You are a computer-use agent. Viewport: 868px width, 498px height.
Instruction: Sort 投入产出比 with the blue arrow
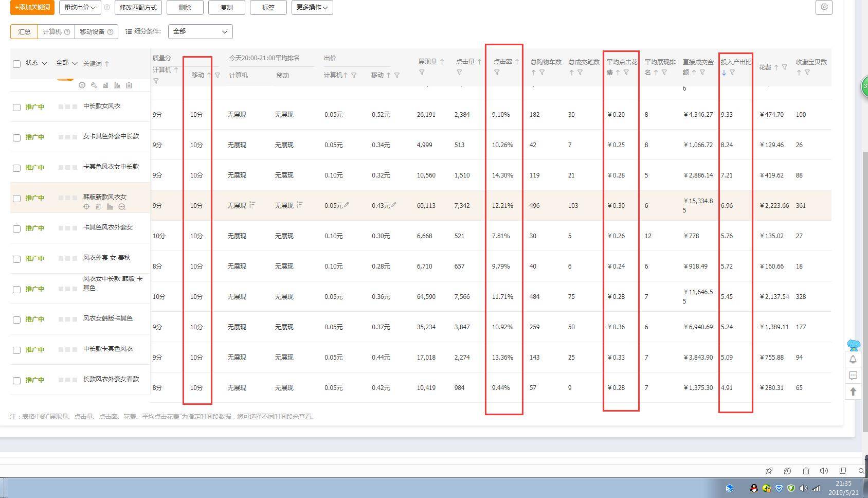click(724, 73)
